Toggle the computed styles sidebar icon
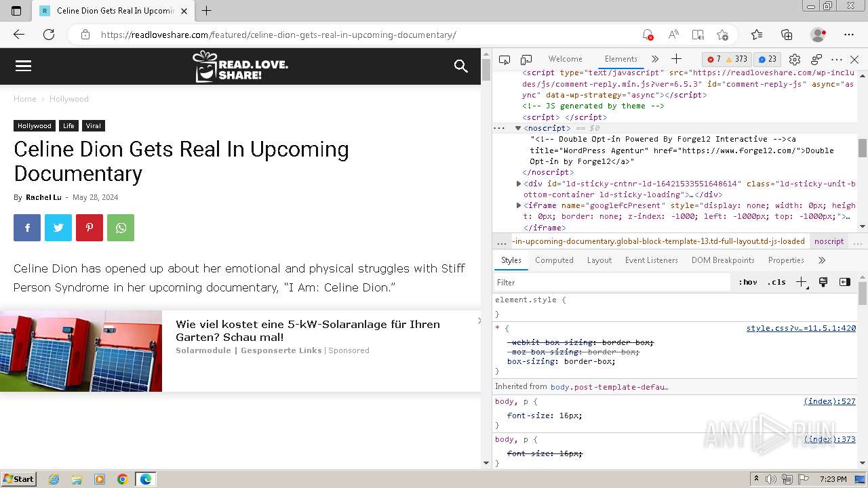This screenshot has width=868, height=488. click(844, 282)
